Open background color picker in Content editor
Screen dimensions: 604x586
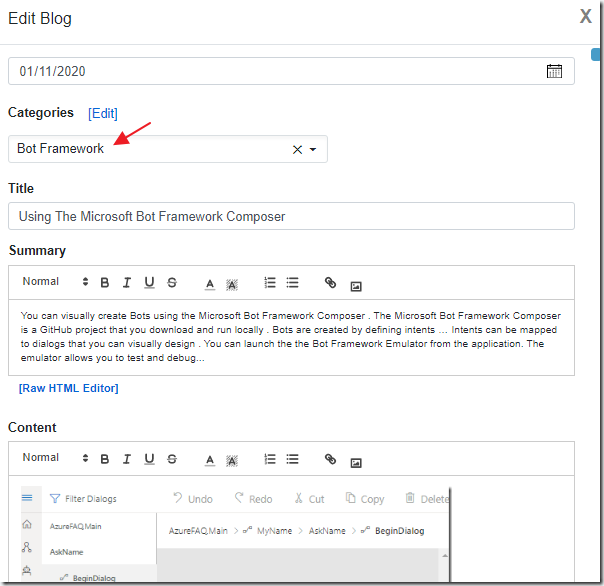[x=232, y=461]
